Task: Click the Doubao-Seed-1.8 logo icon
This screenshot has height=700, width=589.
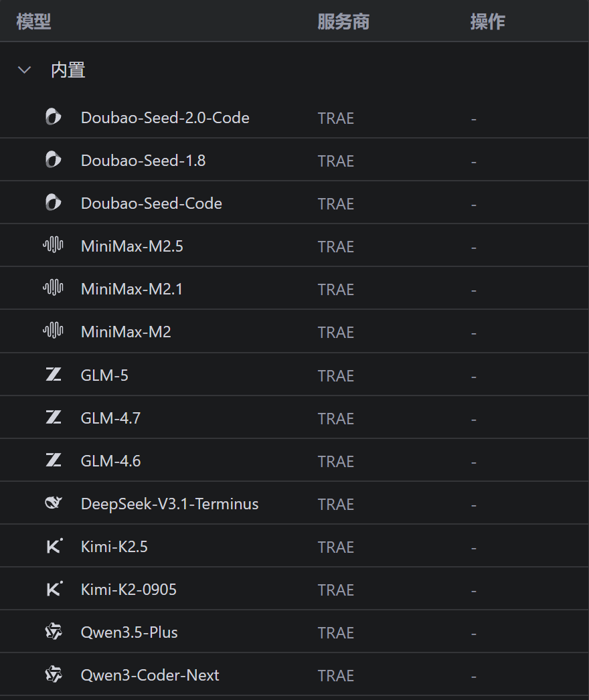Action: (x=53, y=160)
